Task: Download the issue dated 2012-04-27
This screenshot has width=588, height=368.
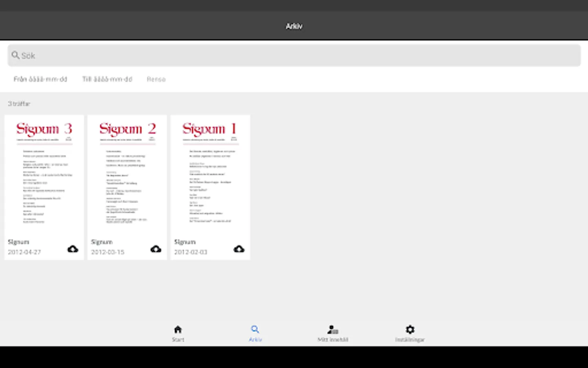Action: click(x=73, y=249)
